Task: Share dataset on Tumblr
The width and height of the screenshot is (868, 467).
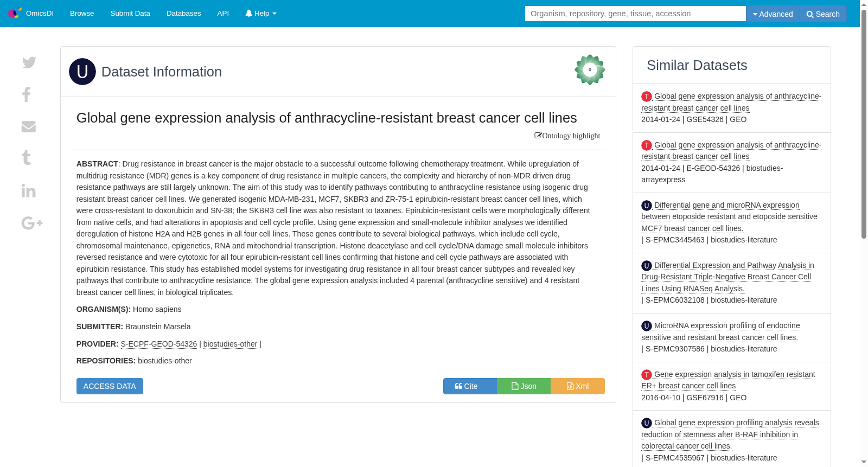Action: point(27,158)
